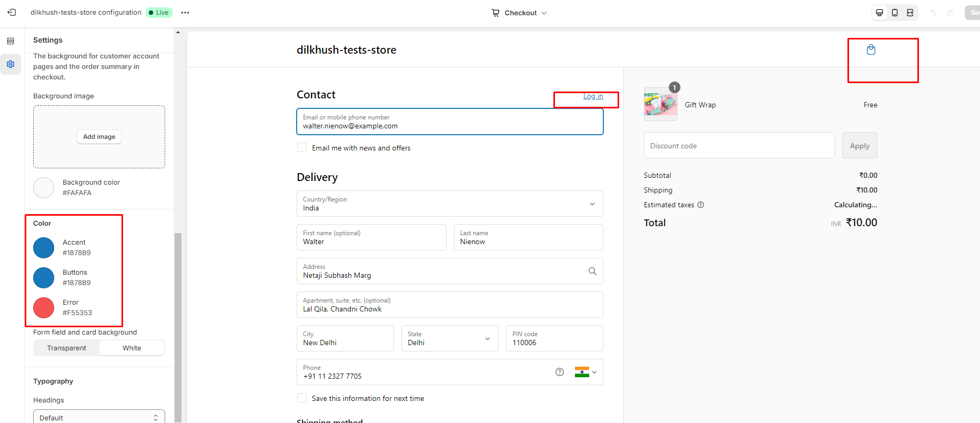Click the Save button in top bar
Screen dimensions: 980x423
[972, 13]
